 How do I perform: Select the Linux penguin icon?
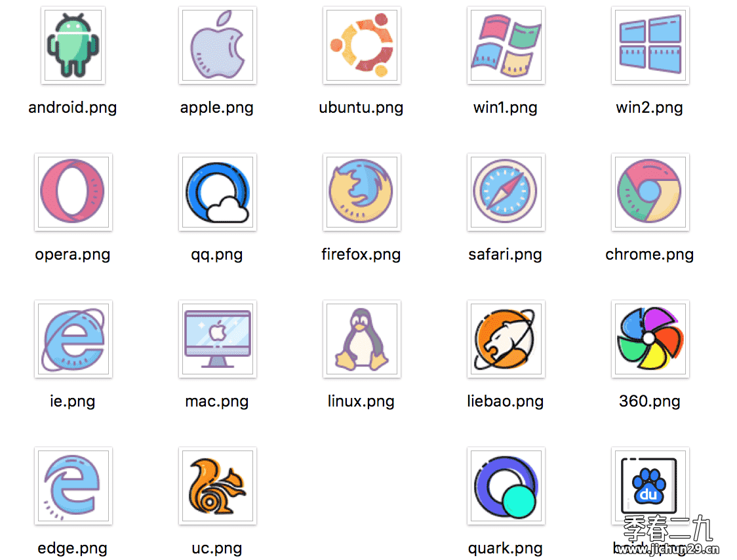361,338
